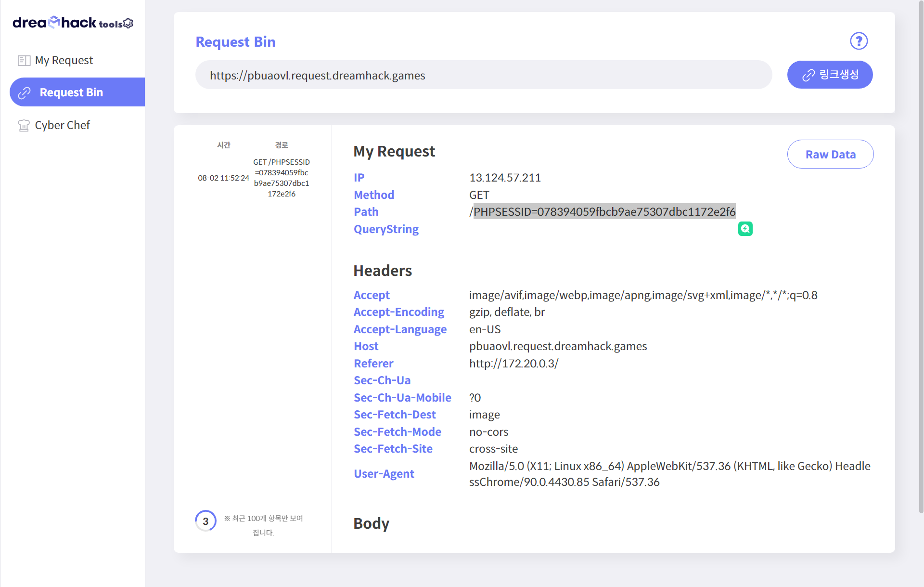Click the Referer URL http://172.20.0.3/

(x=513, y=364)
